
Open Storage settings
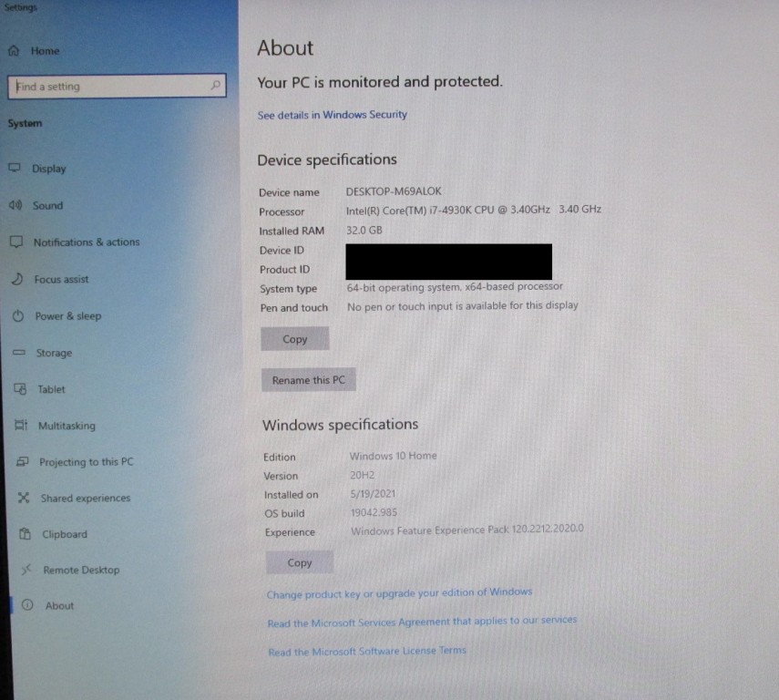pyautogui.click(x=54, y=353)
